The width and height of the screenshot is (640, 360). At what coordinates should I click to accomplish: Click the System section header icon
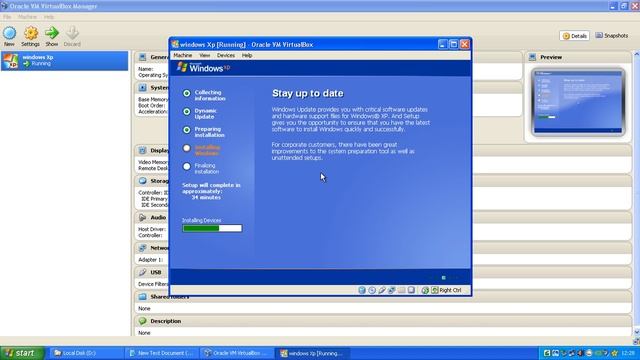pyautogui.click(x=142, y=87)
